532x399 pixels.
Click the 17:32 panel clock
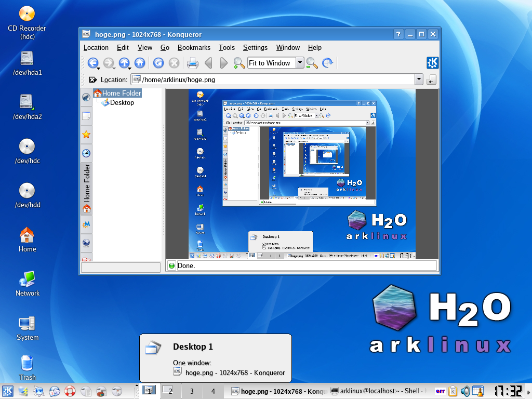508,391
